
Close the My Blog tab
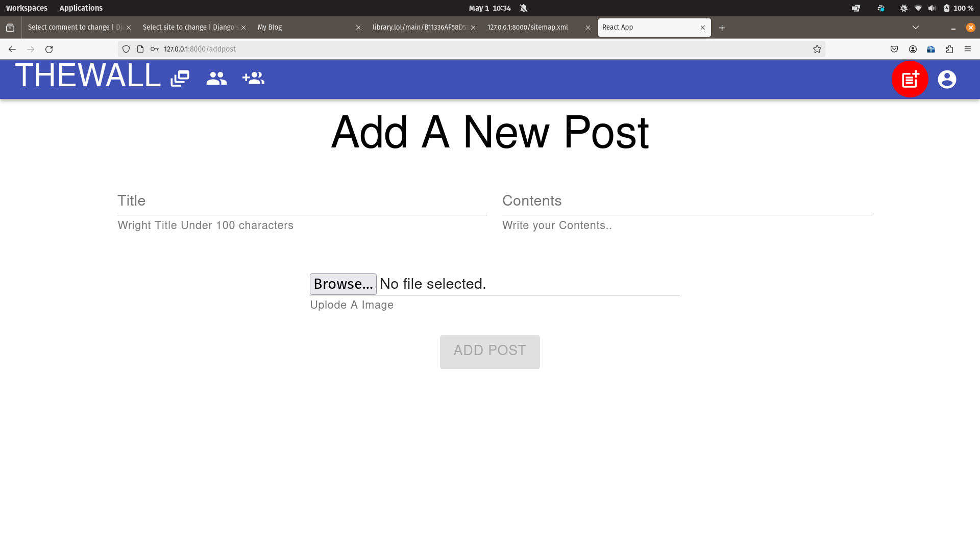pyautogui.click(x=358, y=28)
